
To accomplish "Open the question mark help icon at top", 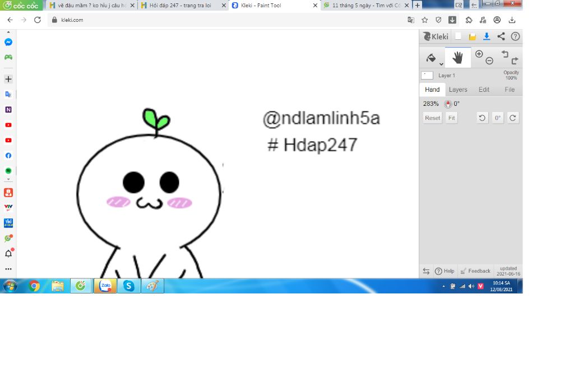I will [x=515, y=36].
